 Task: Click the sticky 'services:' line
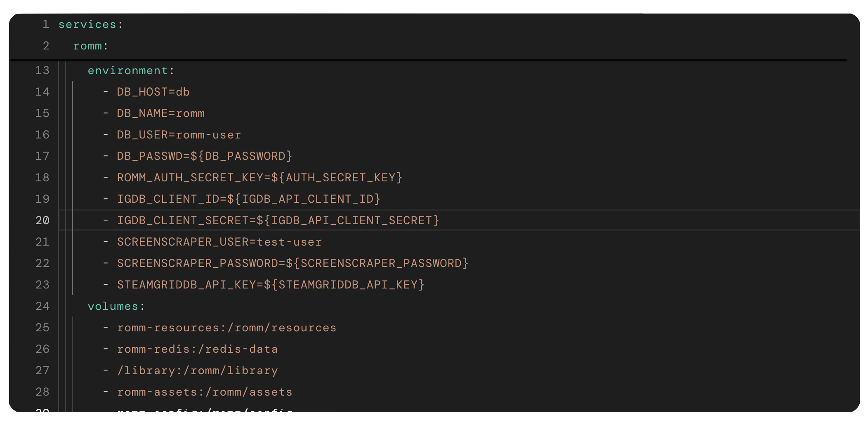point(91,24)
